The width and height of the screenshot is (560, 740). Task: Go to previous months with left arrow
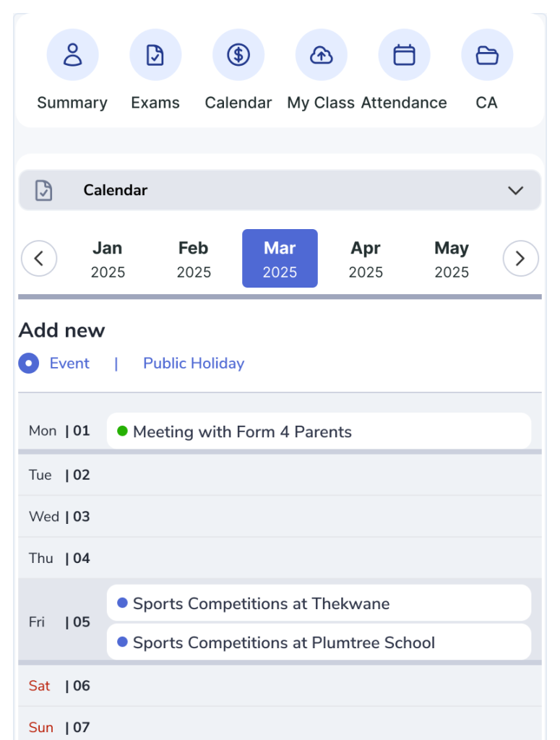coord(39,258)
